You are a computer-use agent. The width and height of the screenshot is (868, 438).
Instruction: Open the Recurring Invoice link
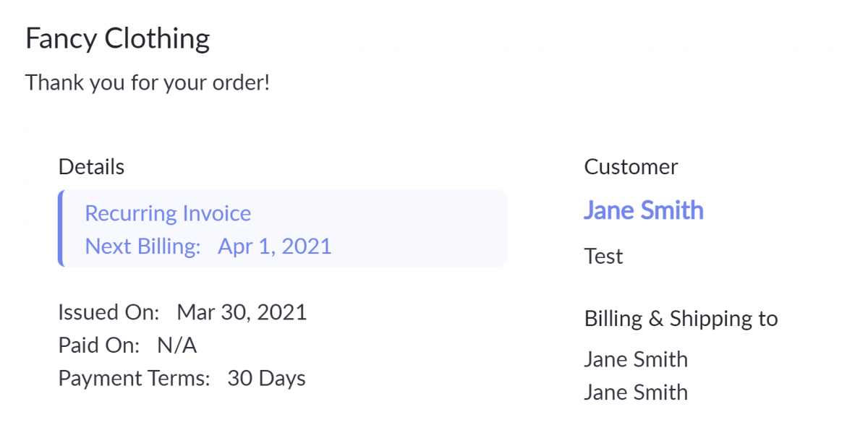[x=168, y=213]
